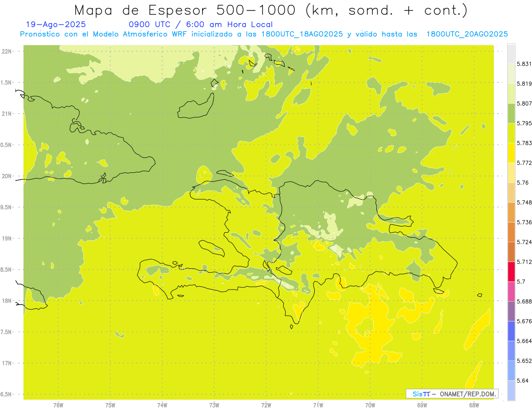Click the 5.664 color bar value

coord(524,341)
